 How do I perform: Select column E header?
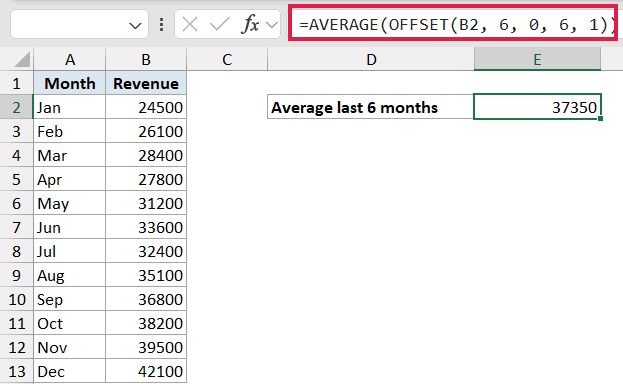pos(537,59)
